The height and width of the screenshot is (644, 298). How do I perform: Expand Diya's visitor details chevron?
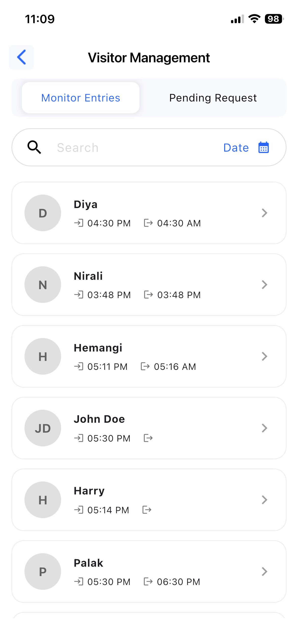coord(264,213)
